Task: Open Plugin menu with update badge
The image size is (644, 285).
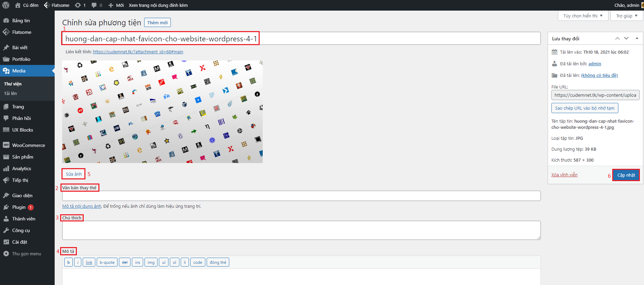Action: [x=27, y=207]
